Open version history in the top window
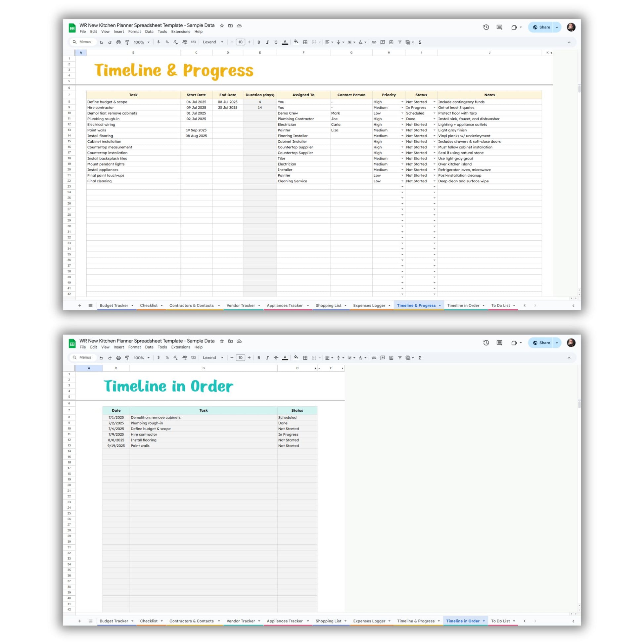Screen dimensions: 644x644 pyautogui.click(x=486, y=27)
